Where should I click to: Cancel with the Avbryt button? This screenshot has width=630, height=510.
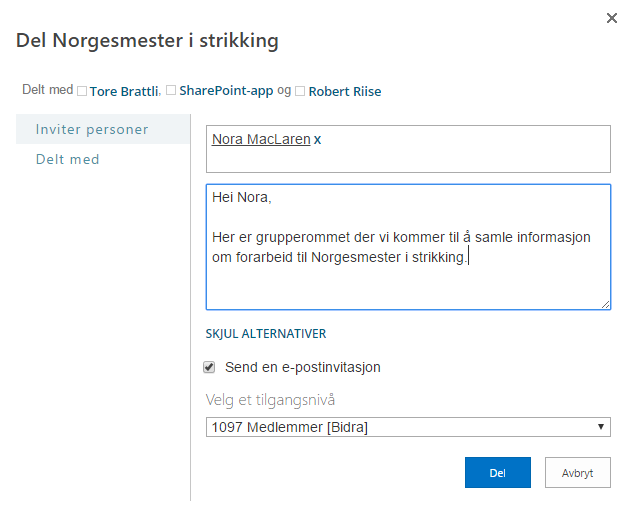tap(577, 472)
